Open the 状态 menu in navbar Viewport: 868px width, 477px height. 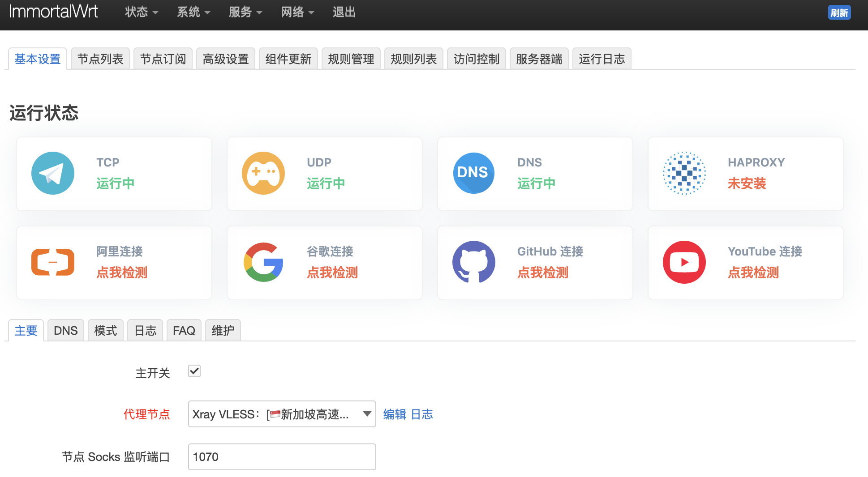pos(142,12)
